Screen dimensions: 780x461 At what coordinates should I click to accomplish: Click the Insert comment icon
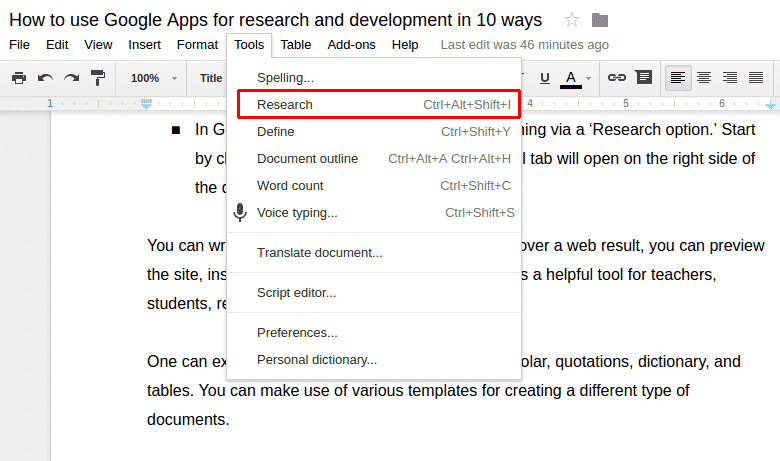(644, 77)
